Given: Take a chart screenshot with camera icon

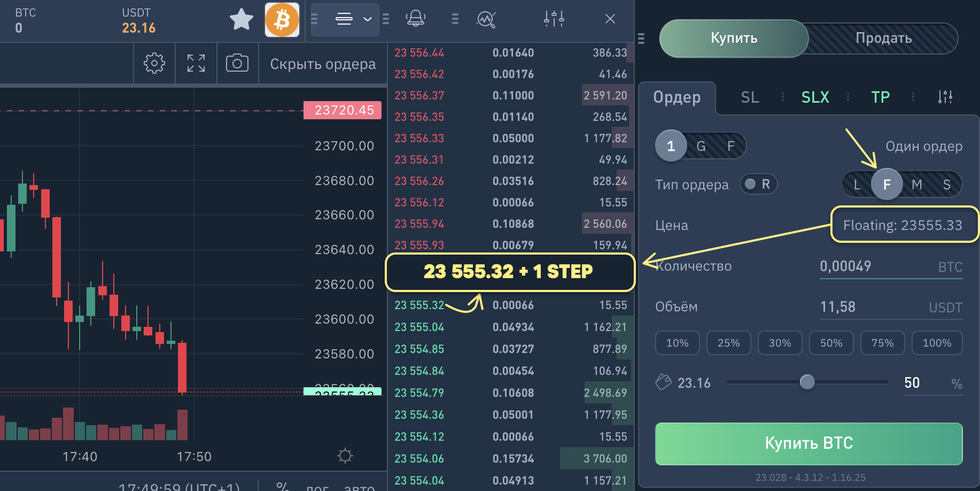Looking at the screenshot, I should [237, 64].
